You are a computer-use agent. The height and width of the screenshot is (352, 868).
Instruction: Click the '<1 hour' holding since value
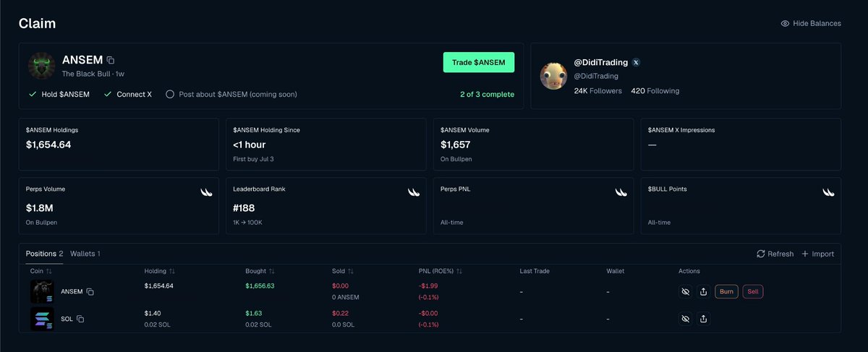point(250,145)
